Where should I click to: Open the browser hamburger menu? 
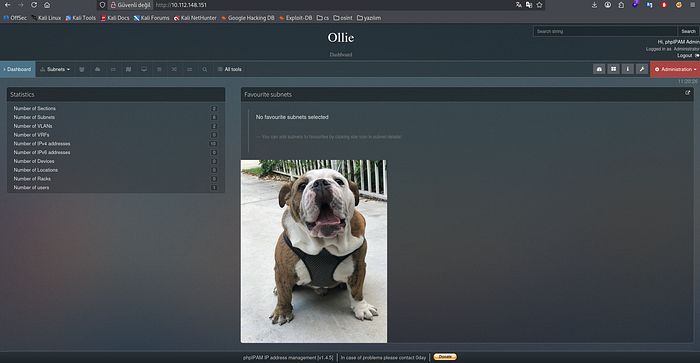(x=693, y=5)
